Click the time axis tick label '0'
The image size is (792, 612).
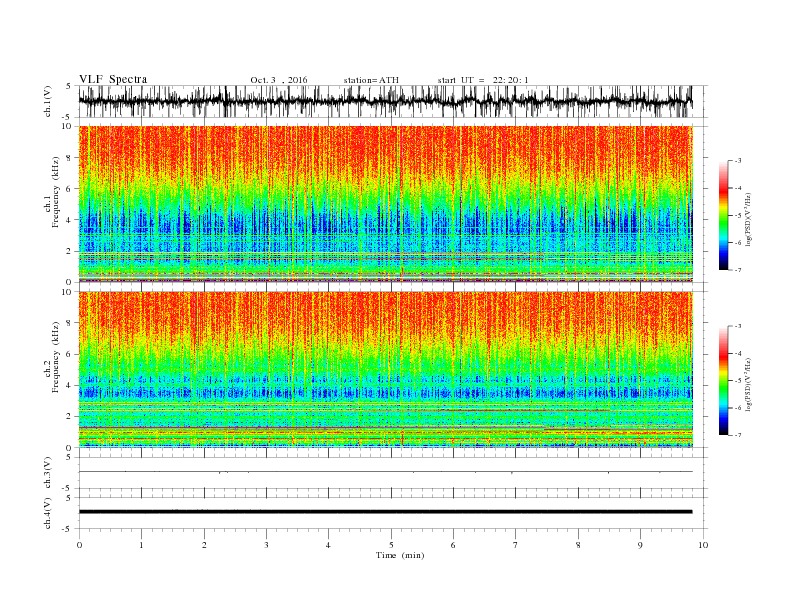pyautogui.click(x=79, y=545)
